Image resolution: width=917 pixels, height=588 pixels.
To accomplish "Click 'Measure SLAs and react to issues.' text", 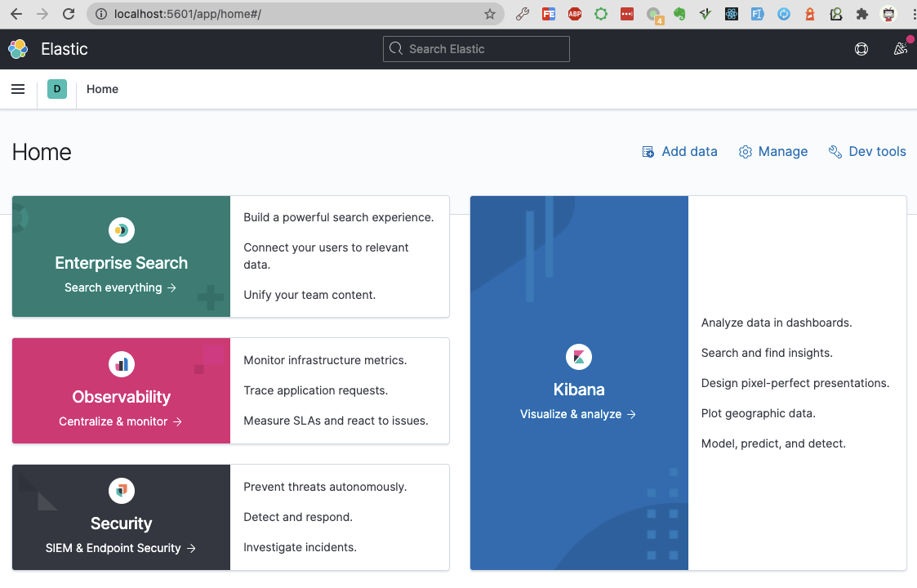I will tap(336, 421).
